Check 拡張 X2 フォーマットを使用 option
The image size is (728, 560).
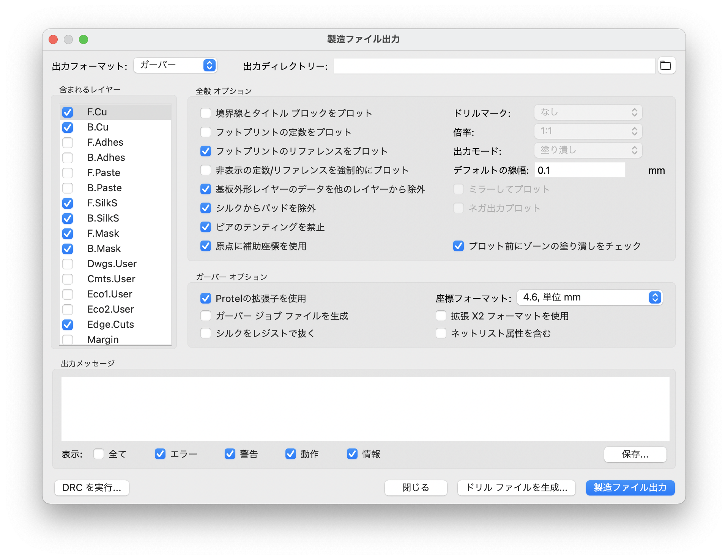pyautogui.click(x=441, y=316)
